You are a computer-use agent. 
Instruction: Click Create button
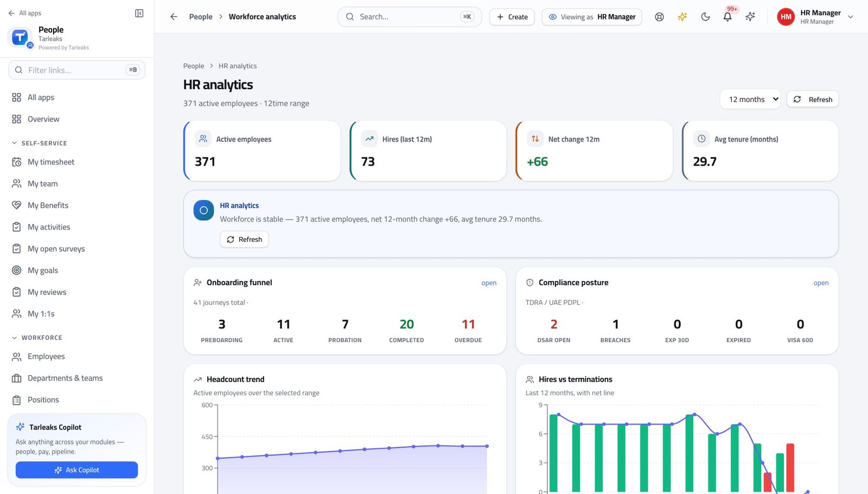point(512,17)
